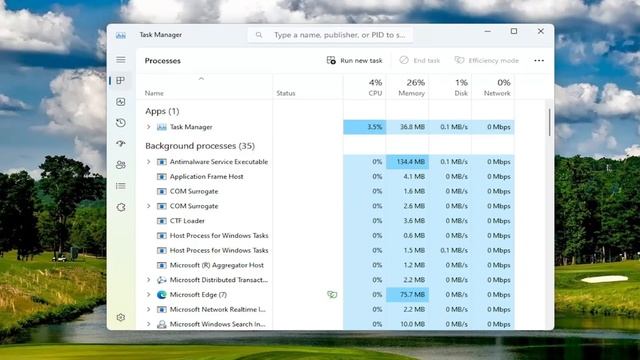Click the CTF Loader process icon
640x360 pixels.
pyautogui.click(x=162, y=221)
